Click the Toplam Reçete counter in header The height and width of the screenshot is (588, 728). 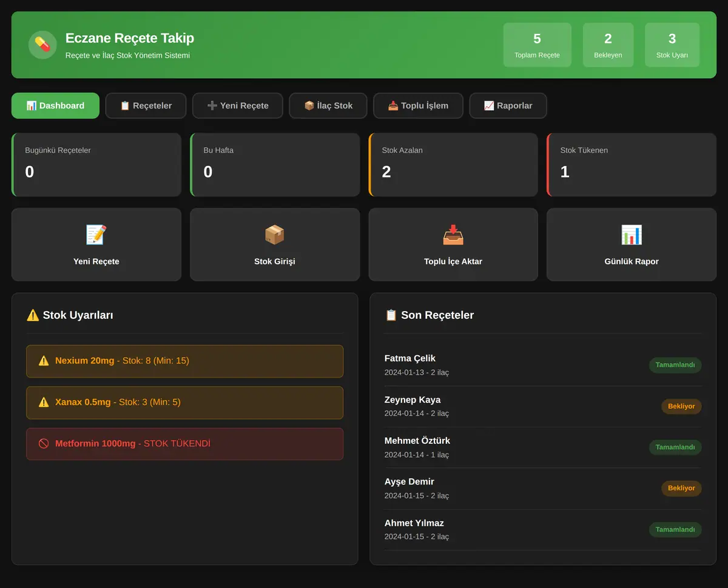538,45
